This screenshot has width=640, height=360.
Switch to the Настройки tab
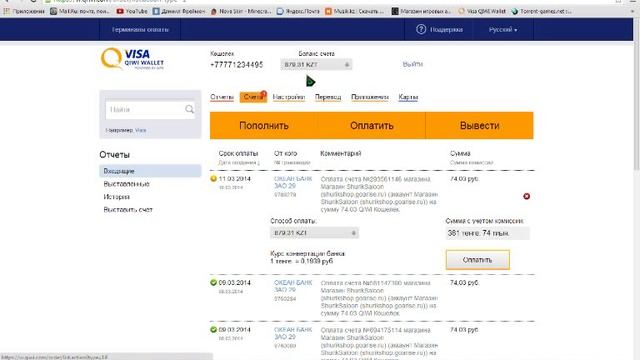pos(289,97)
